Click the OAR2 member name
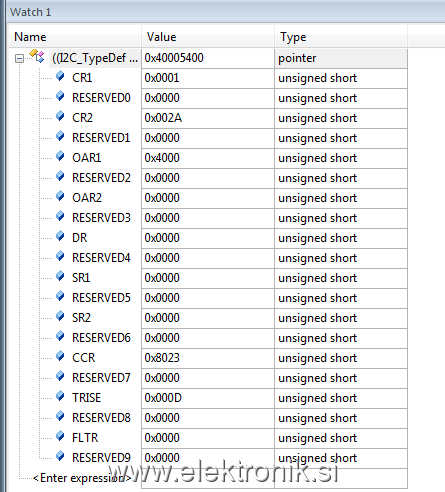 (87, 198)
